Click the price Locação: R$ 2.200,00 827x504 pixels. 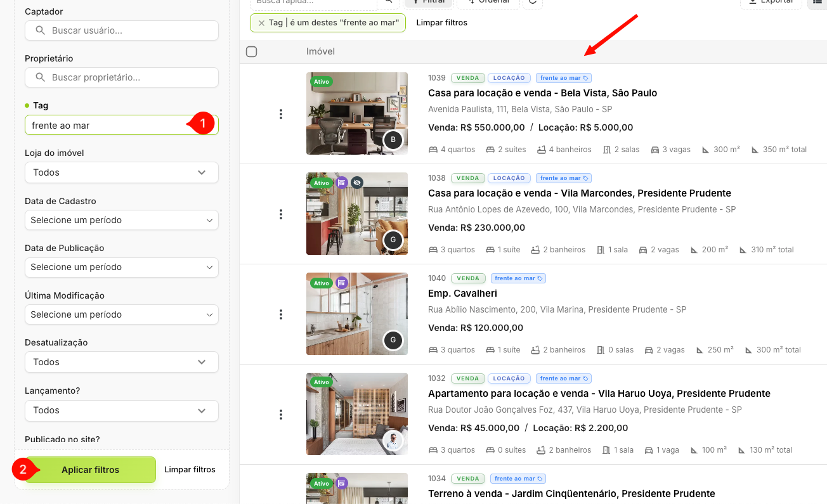tap(580, 428)
